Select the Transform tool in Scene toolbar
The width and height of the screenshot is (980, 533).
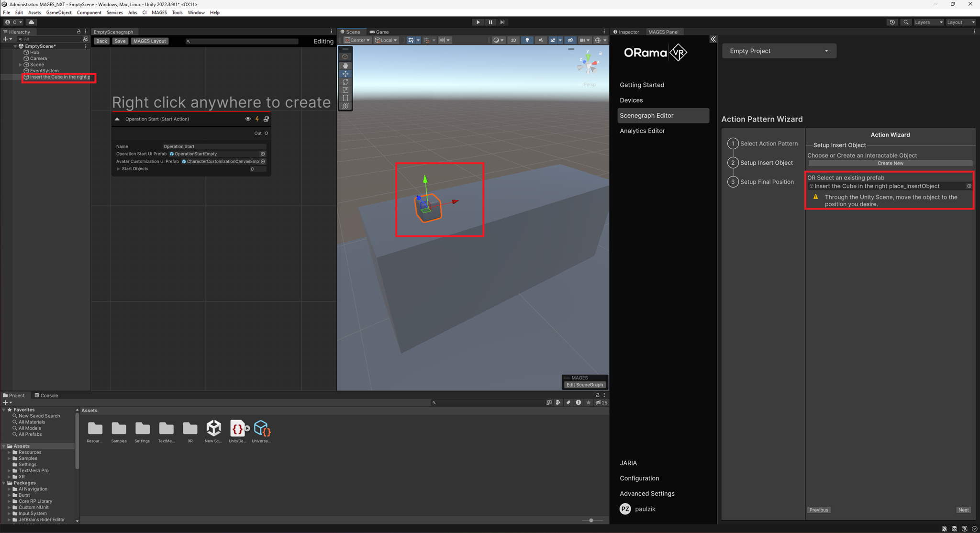345,106
